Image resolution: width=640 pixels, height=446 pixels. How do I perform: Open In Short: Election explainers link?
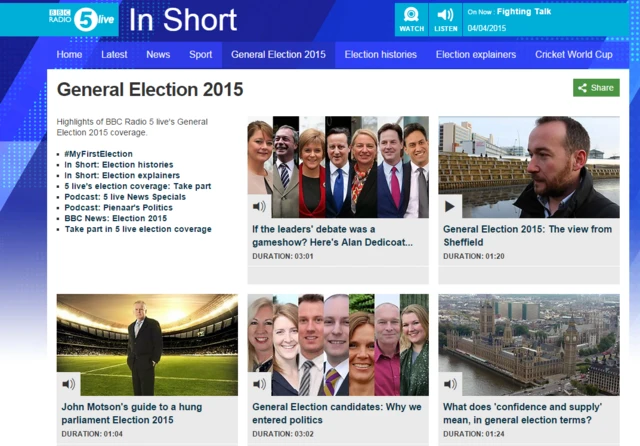pyautogui.click(x=122, y=175)
